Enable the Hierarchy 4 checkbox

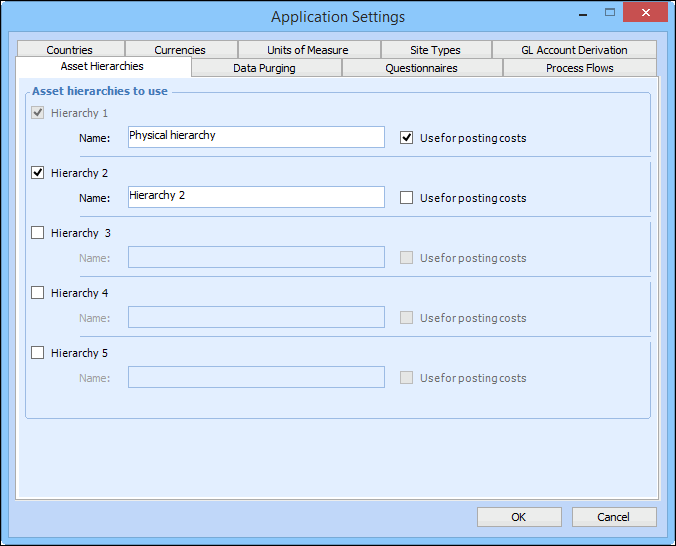[x=38, y=293]
